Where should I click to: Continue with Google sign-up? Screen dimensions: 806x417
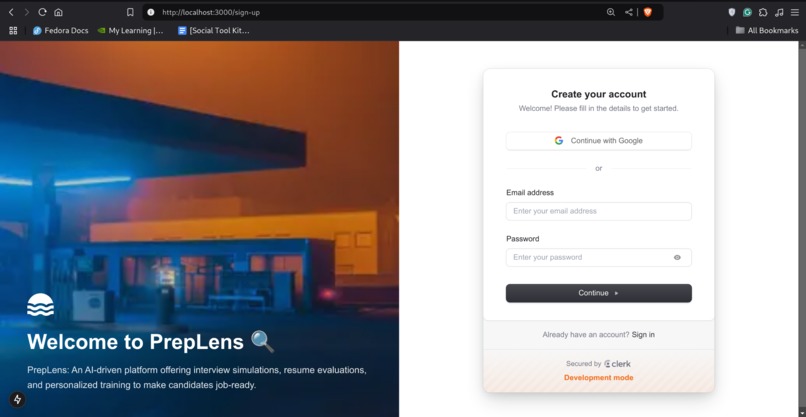coord(598,141)
